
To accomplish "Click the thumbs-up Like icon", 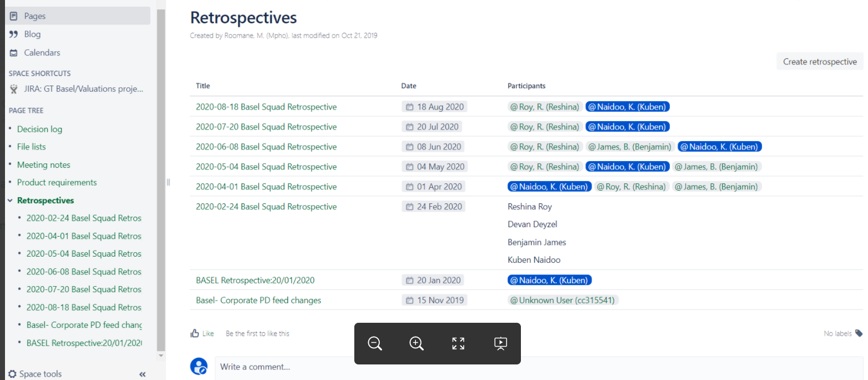I will click(195, 333).
